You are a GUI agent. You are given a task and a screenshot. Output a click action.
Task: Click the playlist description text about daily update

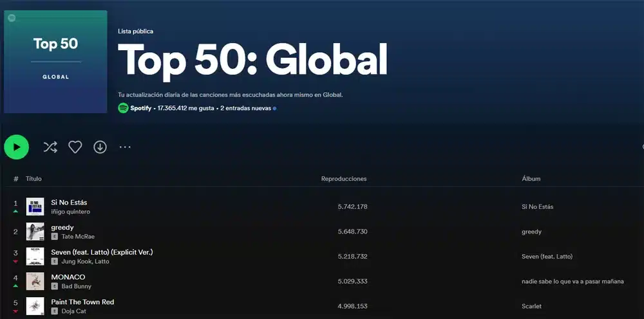click(230, 95)
